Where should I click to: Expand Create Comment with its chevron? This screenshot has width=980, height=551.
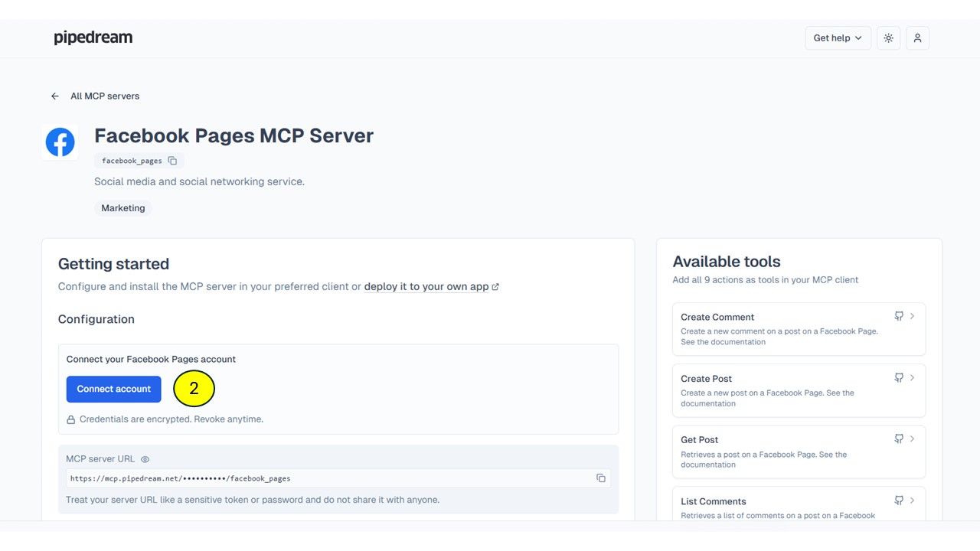[912, 316]
